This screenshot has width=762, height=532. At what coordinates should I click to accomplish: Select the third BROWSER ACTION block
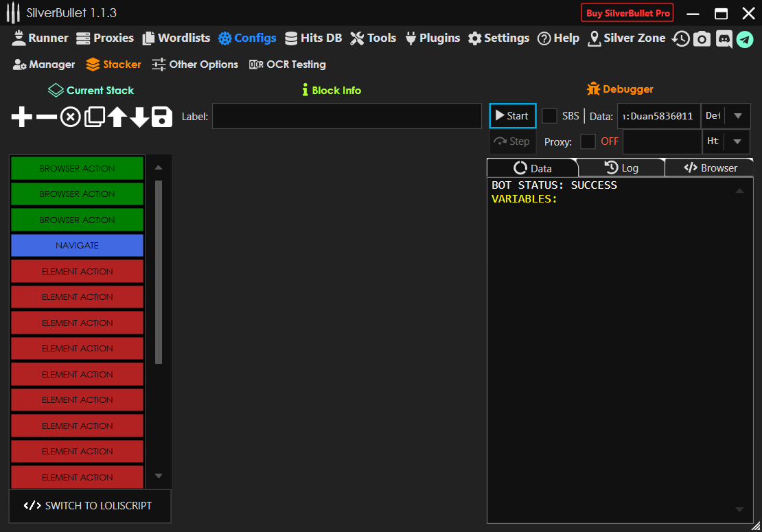[78, 220]
